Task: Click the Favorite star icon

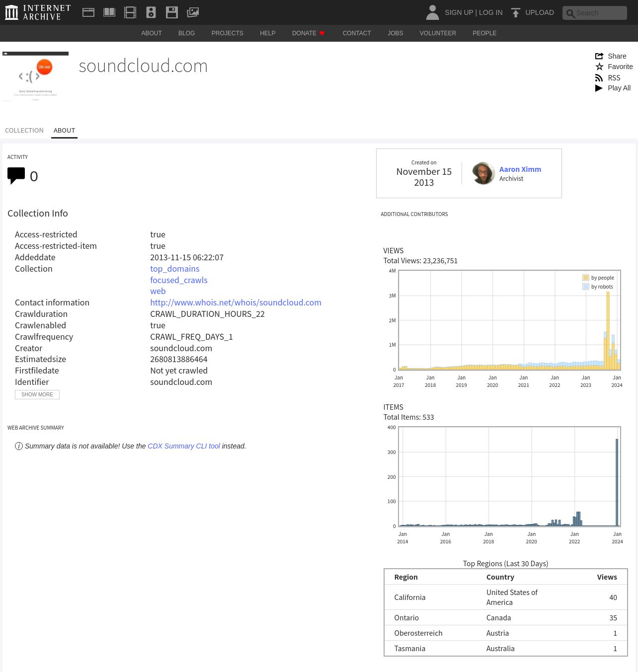Action: (x=599, y=67)
